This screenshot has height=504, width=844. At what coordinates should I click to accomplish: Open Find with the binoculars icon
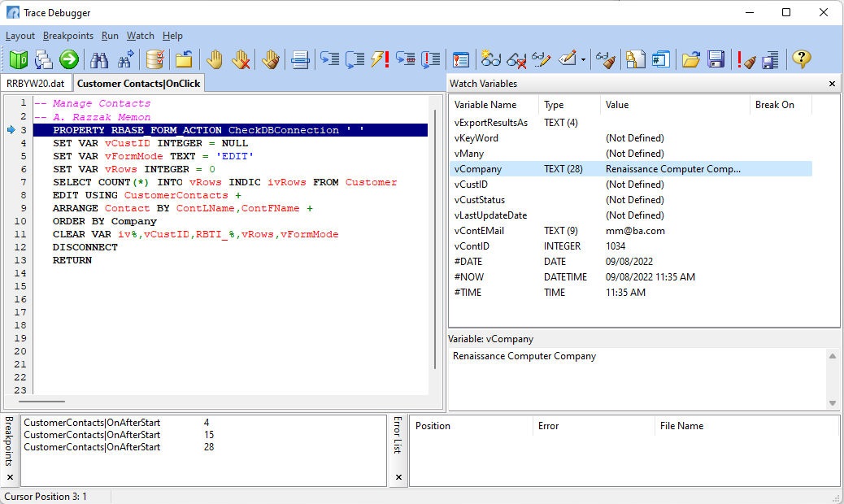point(99,59)
